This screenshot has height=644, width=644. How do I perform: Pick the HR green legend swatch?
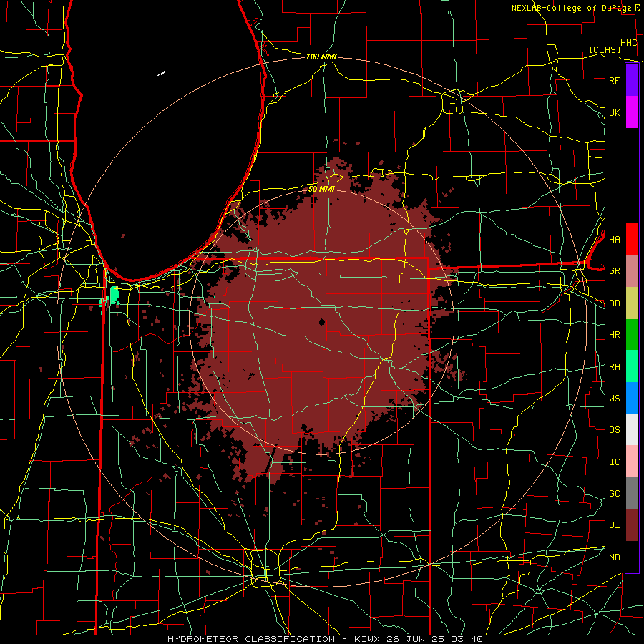click(x=632, y=335)
